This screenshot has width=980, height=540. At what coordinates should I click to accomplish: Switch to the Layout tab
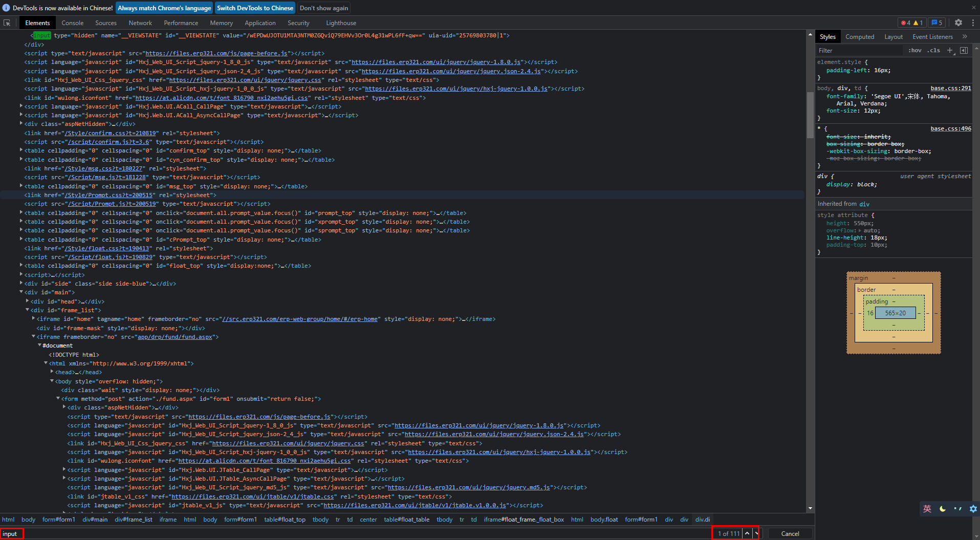894,36
